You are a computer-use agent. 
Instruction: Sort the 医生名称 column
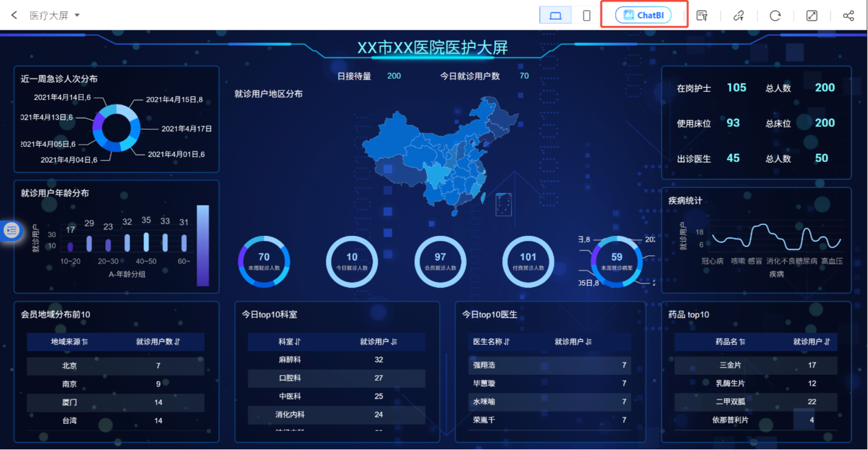coord(506,342)
